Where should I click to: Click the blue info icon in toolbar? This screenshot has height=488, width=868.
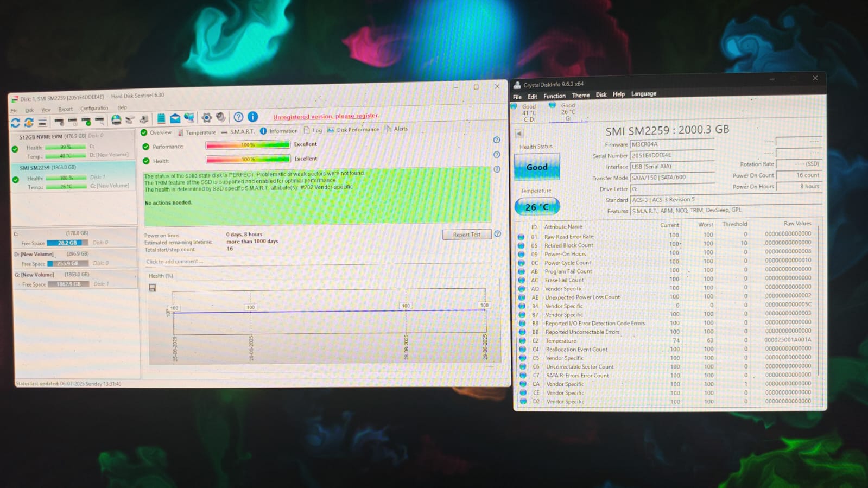coord(252,116)
